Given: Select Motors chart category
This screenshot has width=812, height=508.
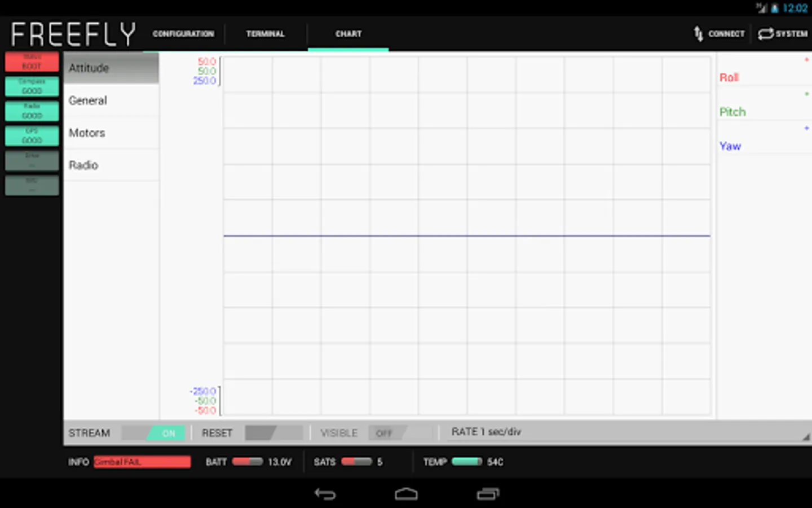Looking at the screenshot, I should pos(111,133).
